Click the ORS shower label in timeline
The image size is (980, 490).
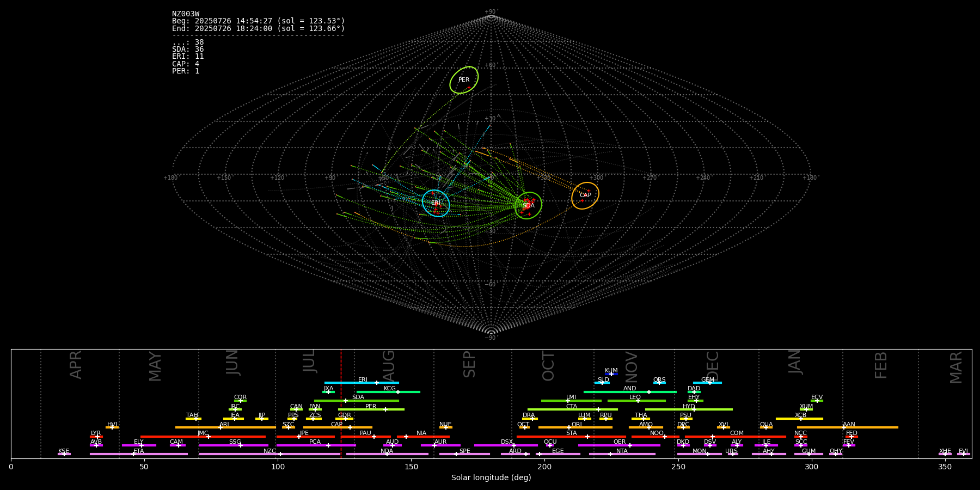[659, 380]
